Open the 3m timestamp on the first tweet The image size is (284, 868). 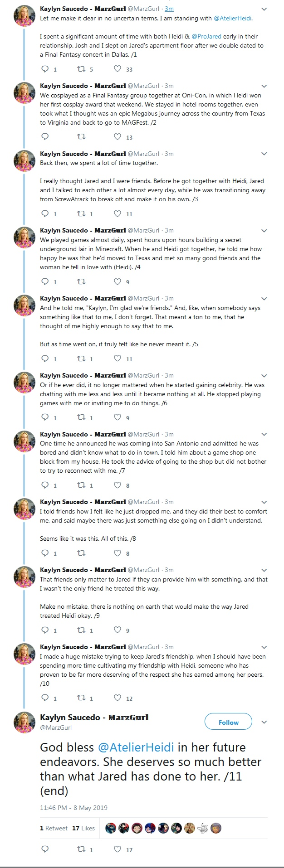click(x=169, y=9)
